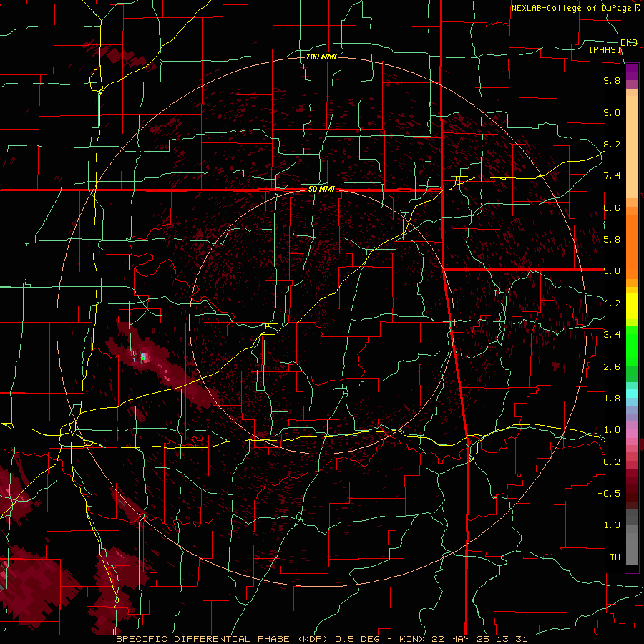Click the -1.3 color scale value
Viewport: 644px width, 644px height.
(609, 525)
